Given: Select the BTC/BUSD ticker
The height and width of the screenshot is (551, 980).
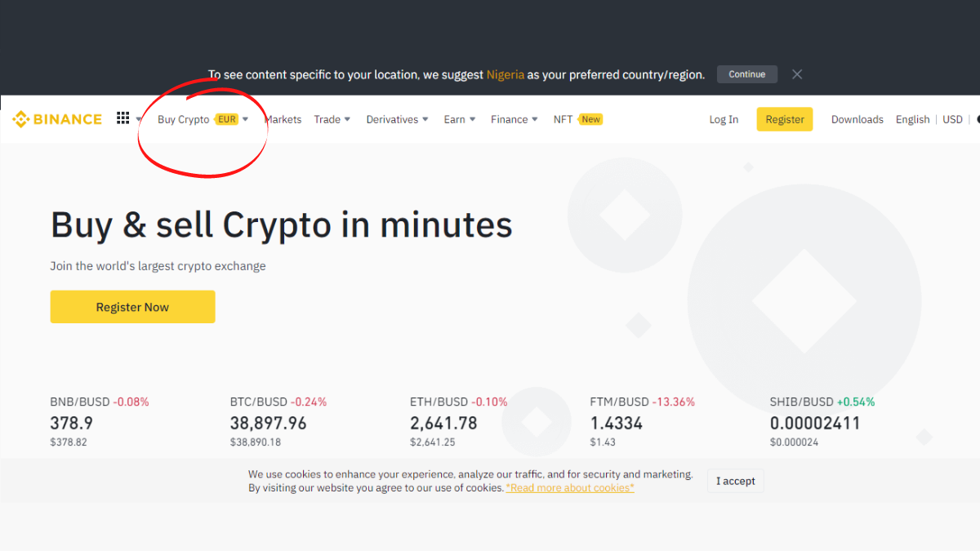Looking at the screenshot, I should pos(278,402).
